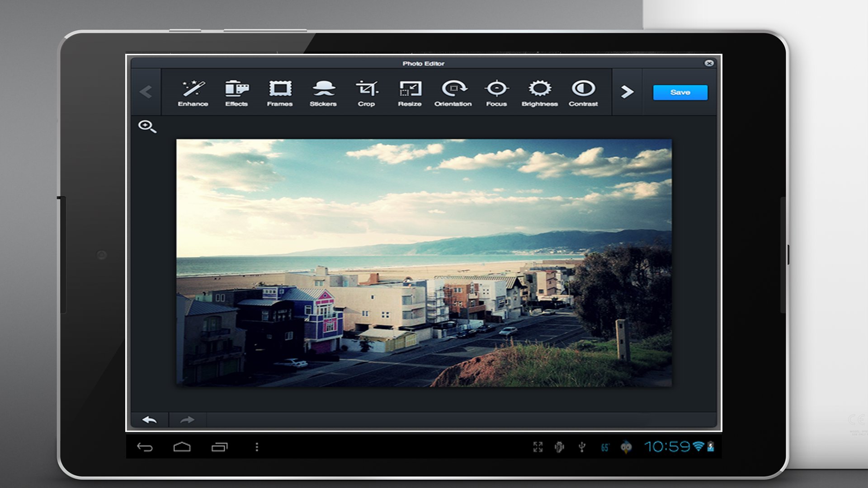Adjust photo with the Brightness tool
The image size is (868, 488).
point(540,92)
